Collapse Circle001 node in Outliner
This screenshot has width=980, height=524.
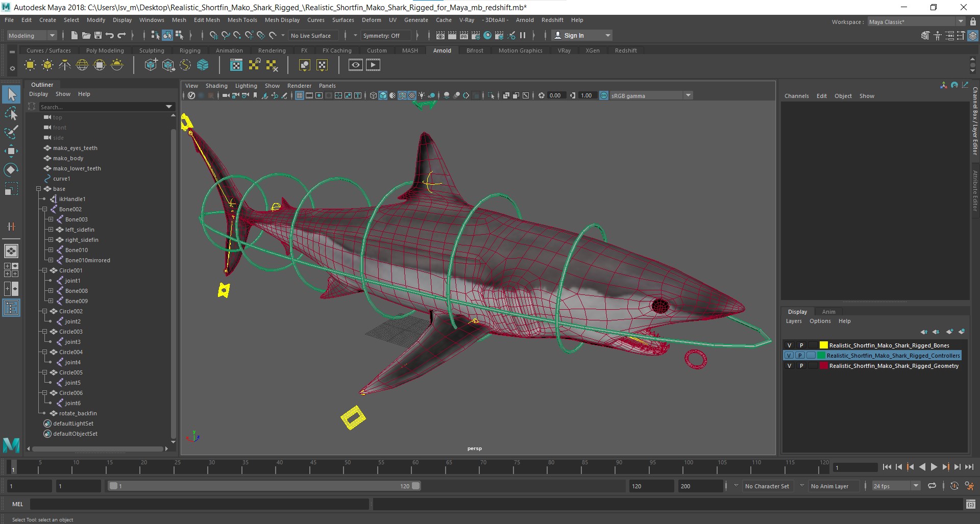(44, 270)
